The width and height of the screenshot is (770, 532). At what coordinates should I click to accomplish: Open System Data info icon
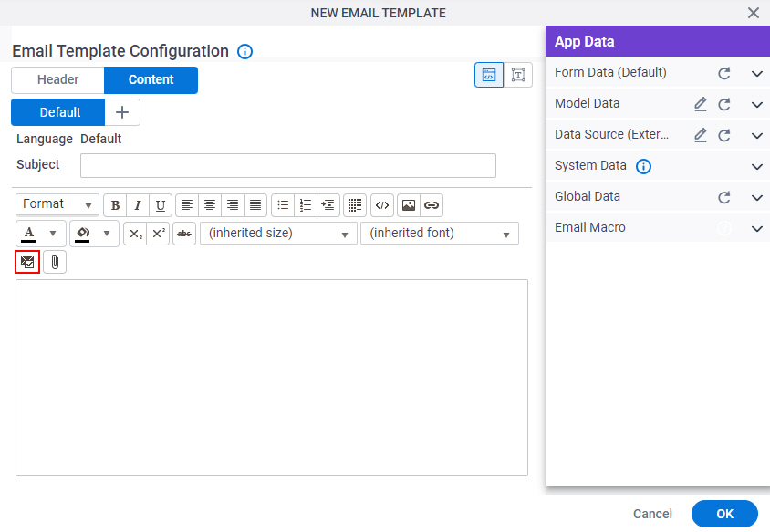(643, 166)
